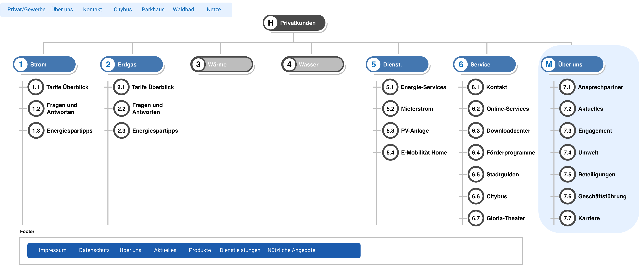644x271 pixels.
Task: Click the Impressum footer link
Action: [x=52, y=250]
